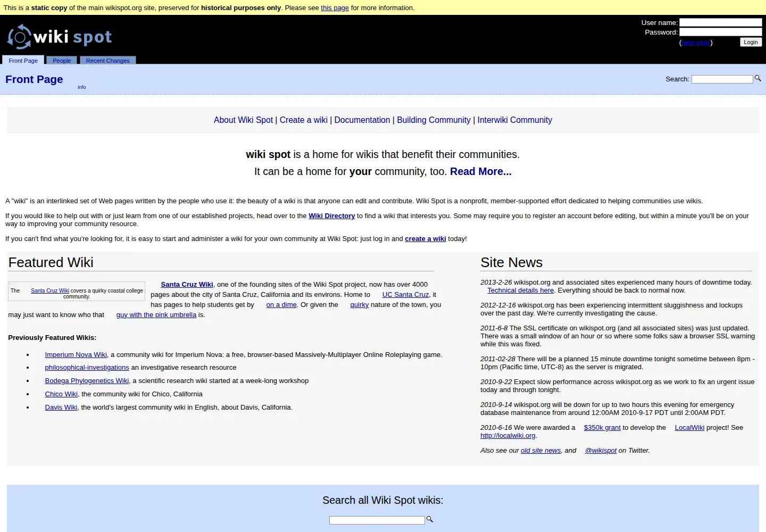This screenshot has width=766, height=532.
Task: Open the Wiki Directory link
Action: coord(331,216)
